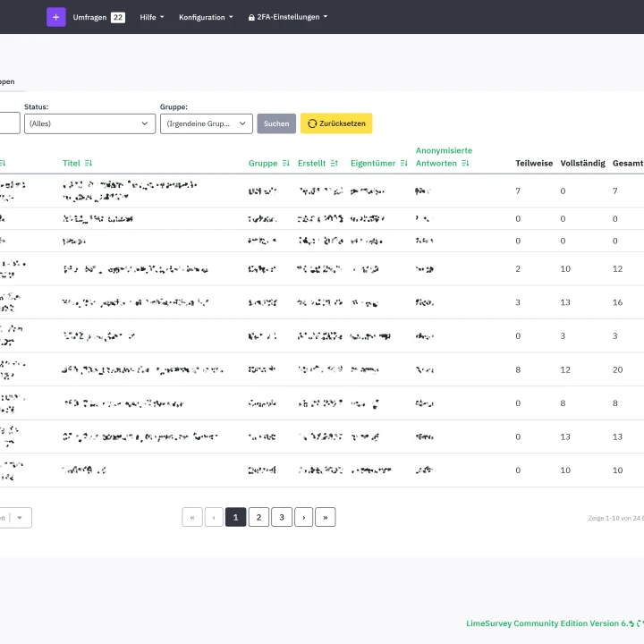
Task: Click the Teilweise value 7 cell
Action: pyautogui.click(x=518, y=191)
